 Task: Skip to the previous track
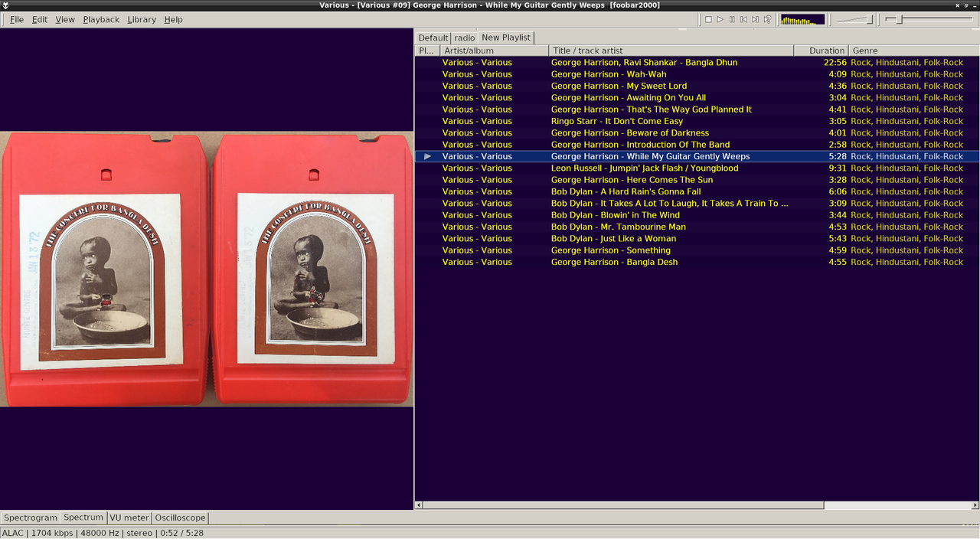[x=743, y=19]
